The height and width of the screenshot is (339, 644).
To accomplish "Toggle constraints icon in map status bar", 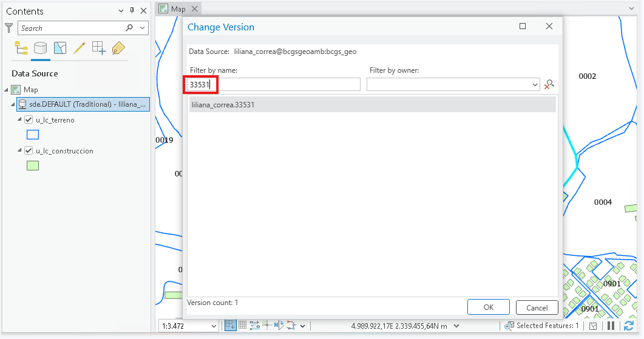I will [x=255, y=326].
